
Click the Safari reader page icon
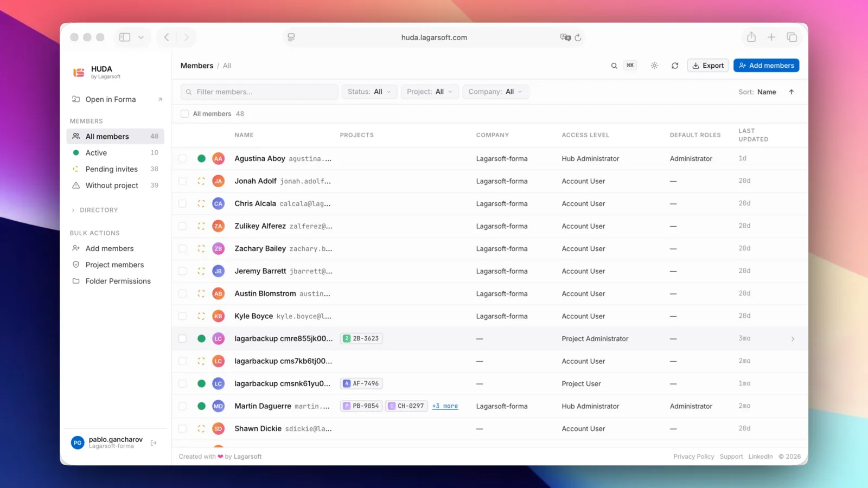click(291, 37)
